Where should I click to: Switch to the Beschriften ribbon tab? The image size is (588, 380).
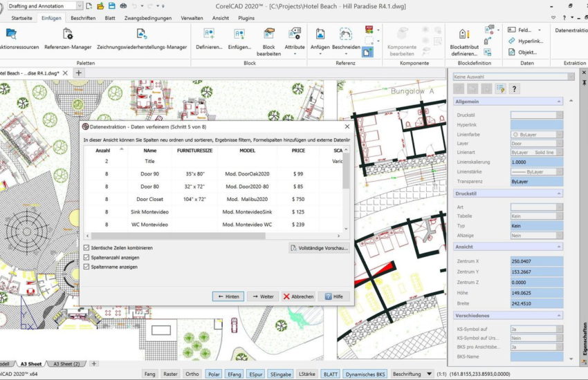(x=83, y=18)
